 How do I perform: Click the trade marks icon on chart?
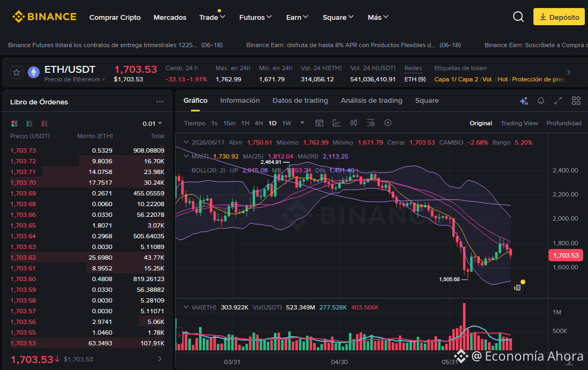pos(517,288)
